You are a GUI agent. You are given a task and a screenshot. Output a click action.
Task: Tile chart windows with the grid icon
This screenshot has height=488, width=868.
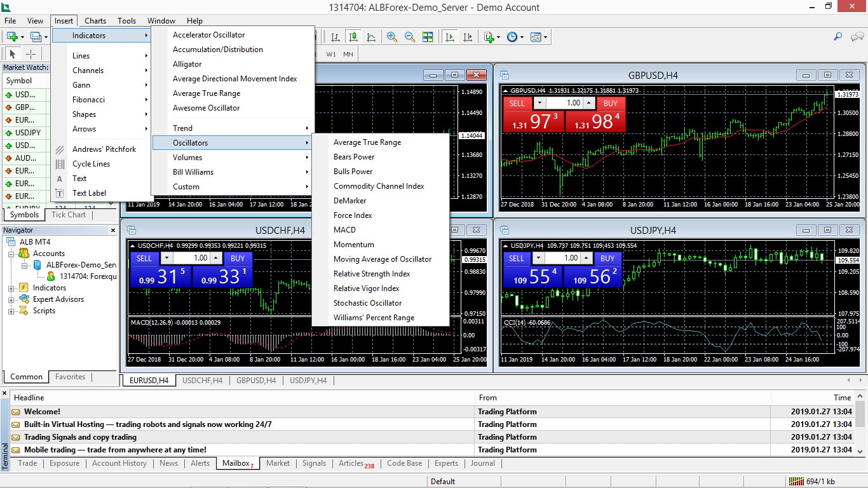click(x=428, y=37)
